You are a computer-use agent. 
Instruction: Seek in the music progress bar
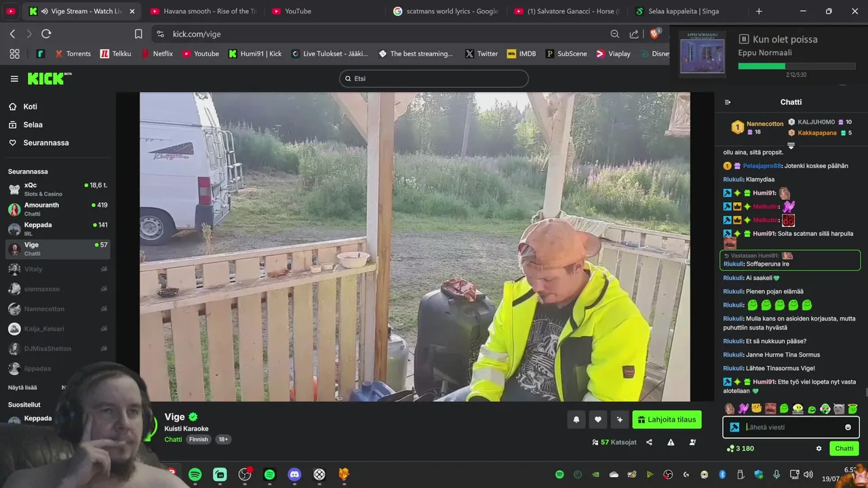pos(795,66)
